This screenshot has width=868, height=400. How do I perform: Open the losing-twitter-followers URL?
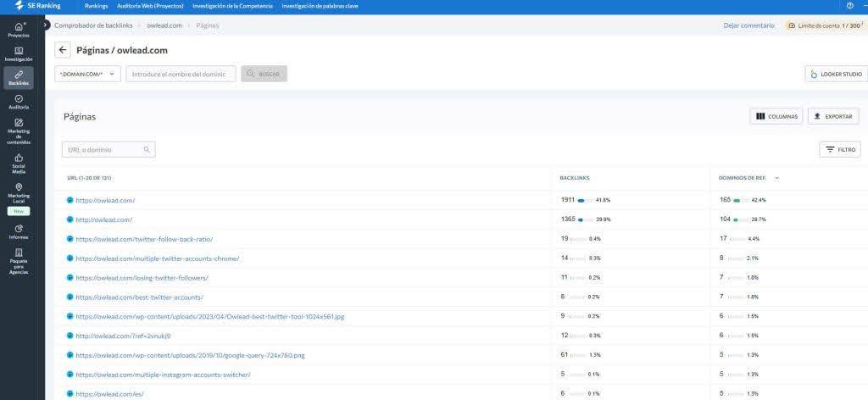click(142, 278)
